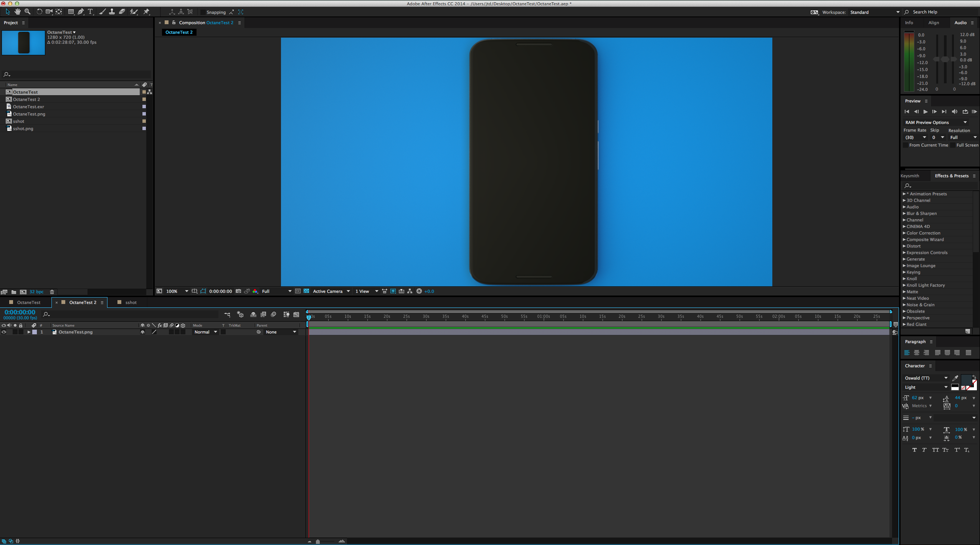The image size is (980, 545).
Task: Open the Workspace Standard dropdown
Action: pos(874,12)
